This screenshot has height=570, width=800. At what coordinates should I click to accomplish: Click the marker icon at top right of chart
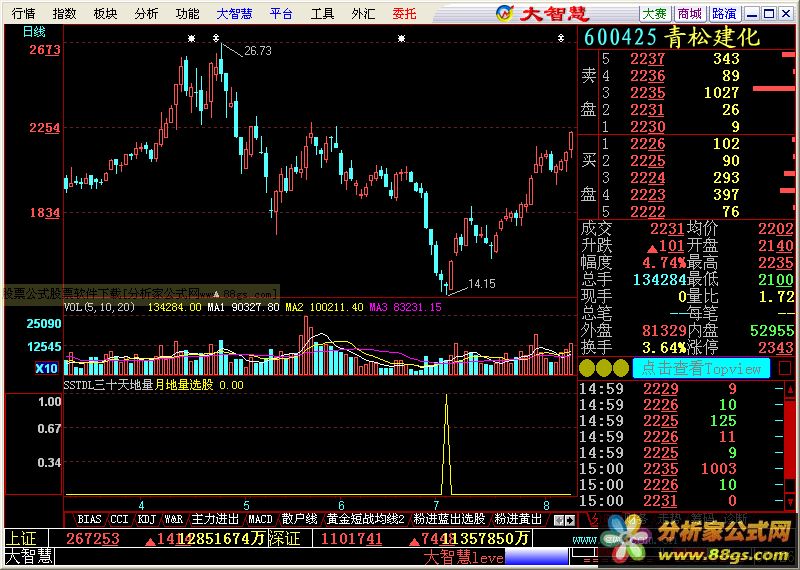click(561, 38)
